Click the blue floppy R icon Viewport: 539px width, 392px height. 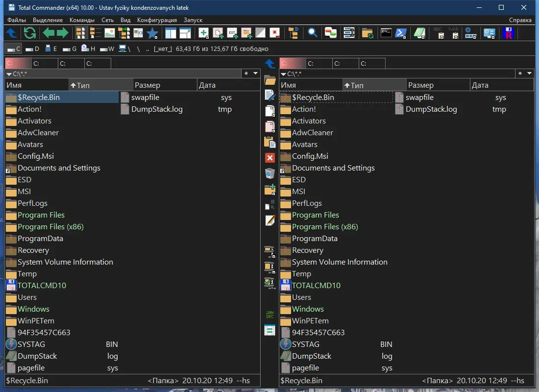pyautogui.click(x=508, y=33)
